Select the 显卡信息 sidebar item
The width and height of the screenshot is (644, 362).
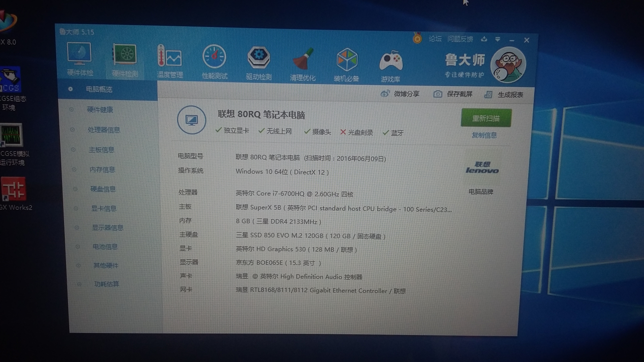pos(104,208)
